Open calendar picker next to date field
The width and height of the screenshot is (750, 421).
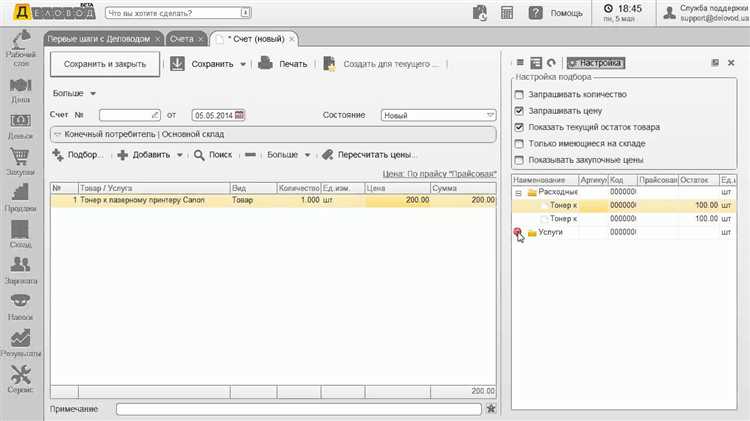click(x=240, y=115)
